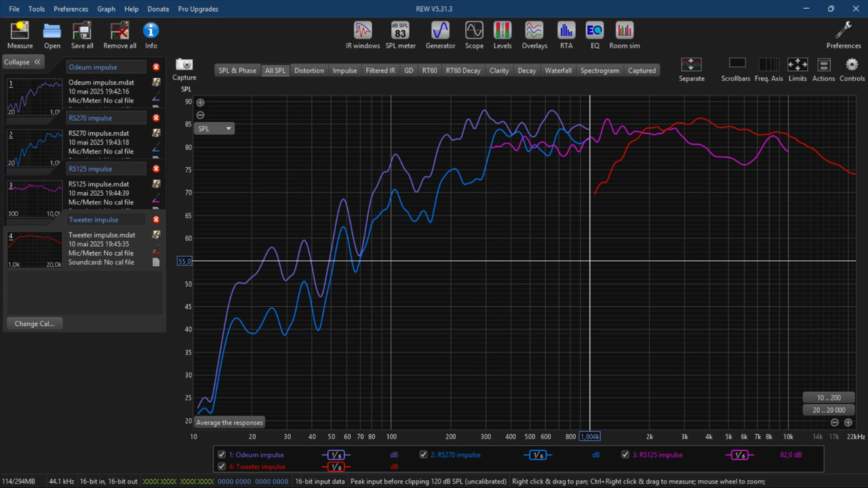Switch to the SPL & Phase tab
The image size is (868, 488).
coord(237,70)
